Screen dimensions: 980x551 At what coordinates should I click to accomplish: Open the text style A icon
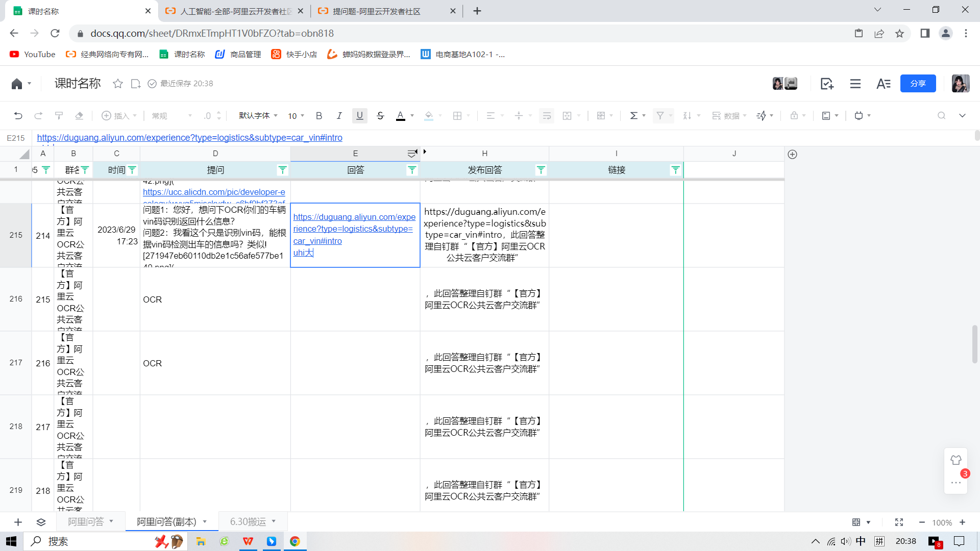pos(884,84)
